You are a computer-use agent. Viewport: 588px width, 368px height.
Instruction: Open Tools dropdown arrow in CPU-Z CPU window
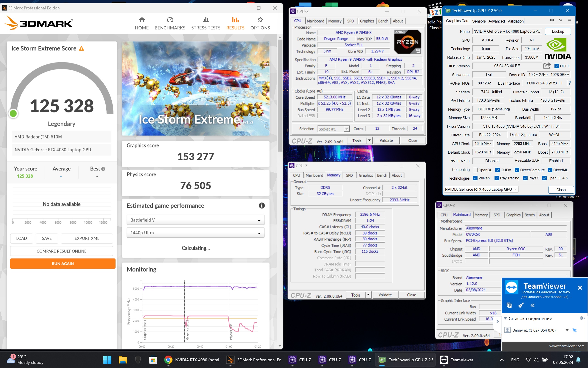(x=369, y=141)
